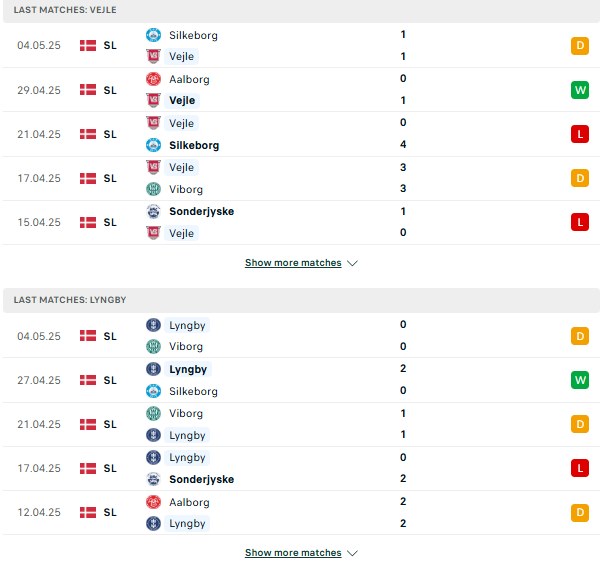Click the Silkeborg logo in the 04.05.25 Vejle match
Screen dimensions: 601x568
coord(153,35)
